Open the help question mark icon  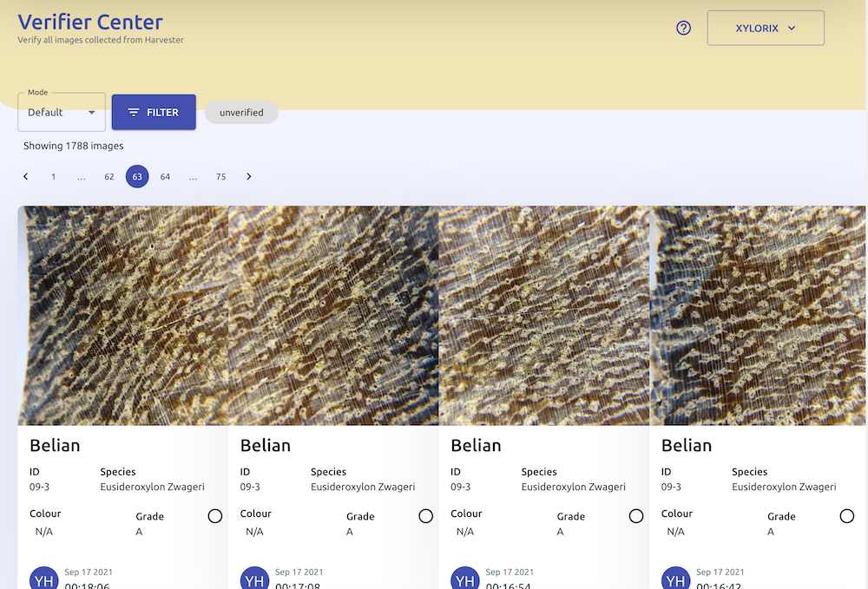683,28
